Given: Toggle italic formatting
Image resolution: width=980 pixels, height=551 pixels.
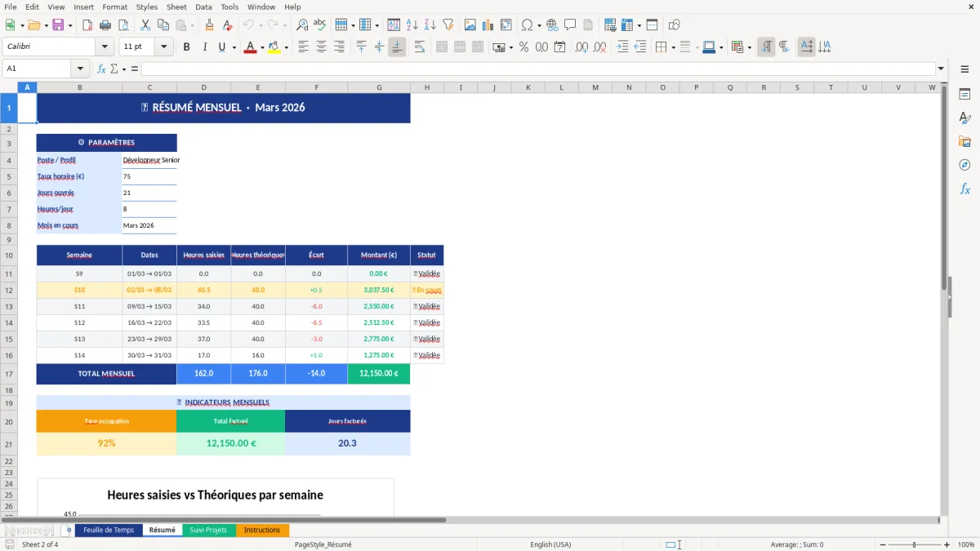Looking at the screenshot, I should 204,47.
